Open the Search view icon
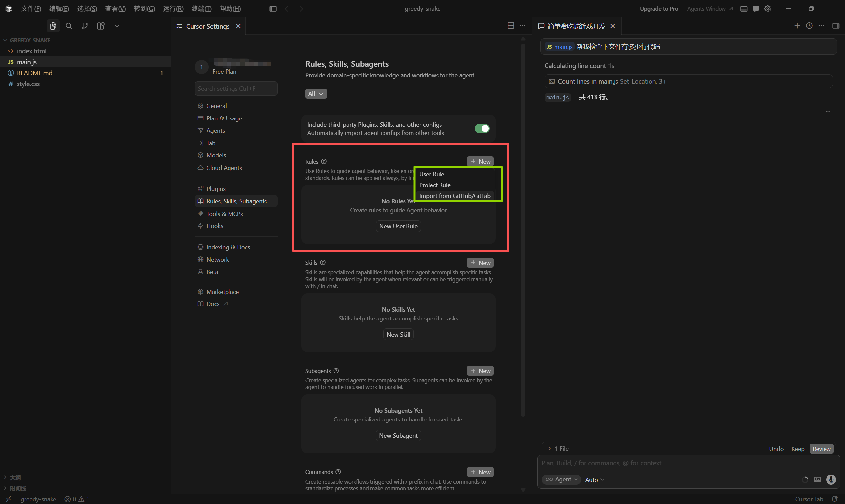 [69, 26]
